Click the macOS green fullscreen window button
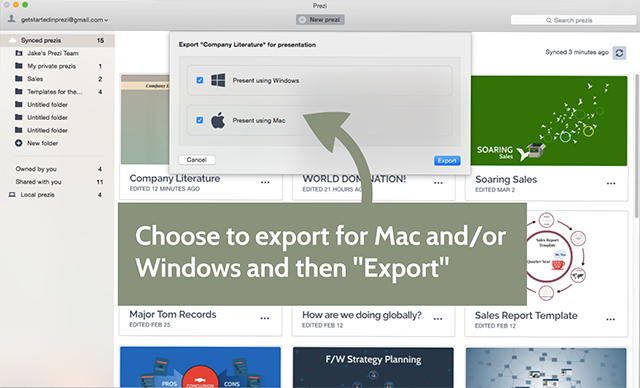Viewport: 640px width, 388px height. point(25,5)
